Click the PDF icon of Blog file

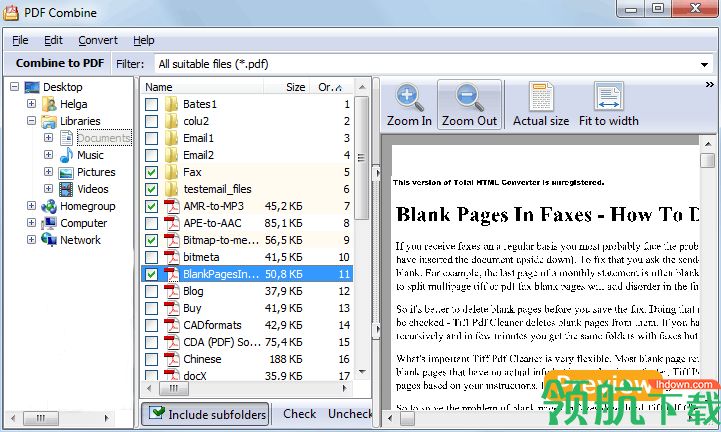172,291
